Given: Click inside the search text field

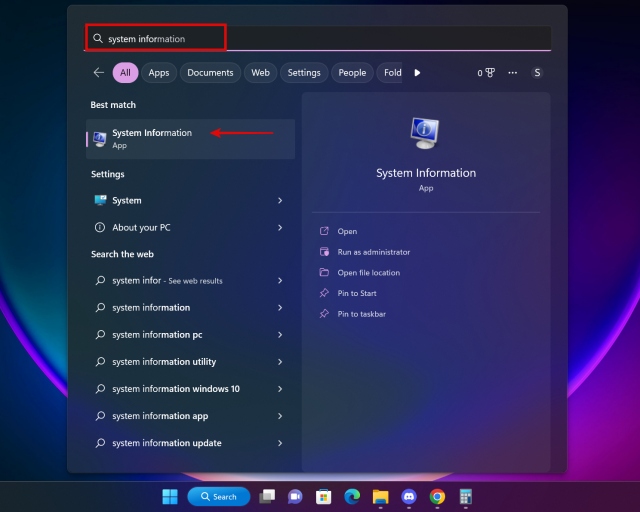Looking at the screenshot, I should [x=318, y=38].
